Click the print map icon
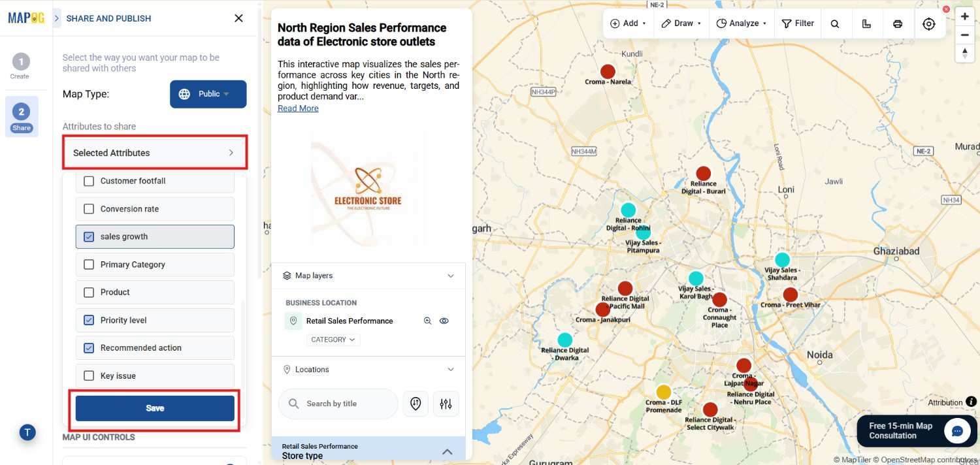This screenshot has height=465, width=980. pos(898,24)
